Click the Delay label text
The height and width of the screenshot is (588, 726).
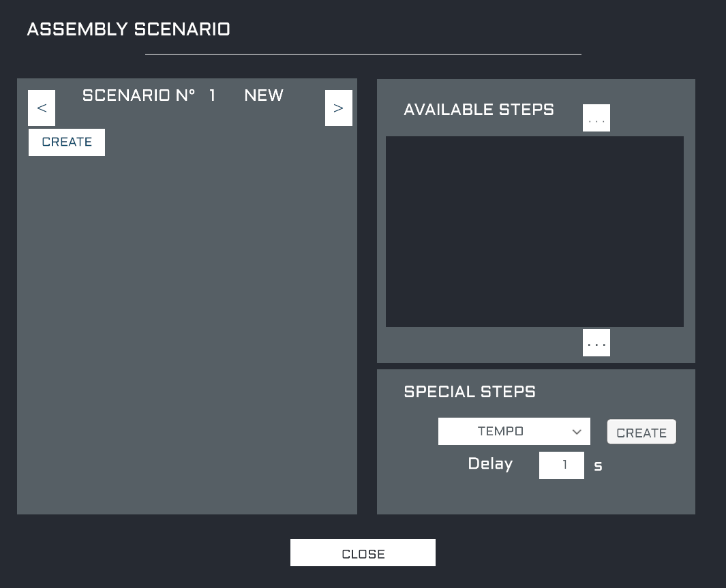(x=490, y=464)
